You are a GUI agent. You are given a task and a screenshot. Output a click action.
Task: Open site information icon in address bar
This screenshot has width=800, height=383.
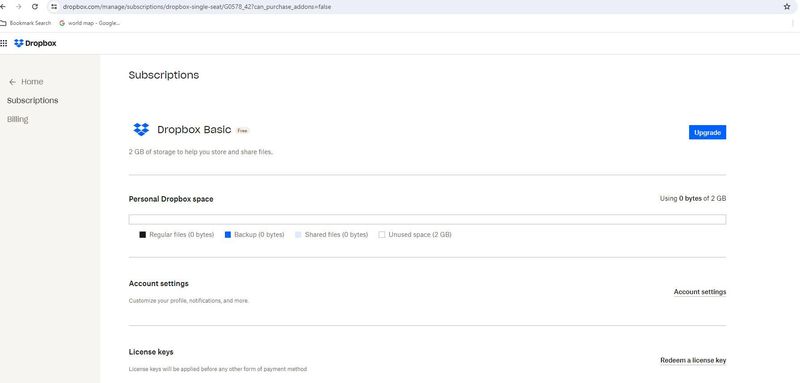[54, 7]
